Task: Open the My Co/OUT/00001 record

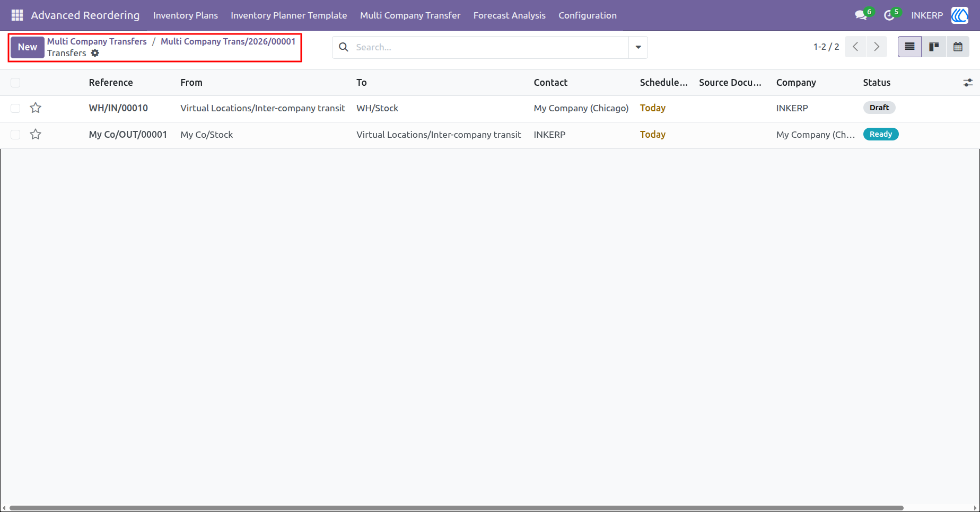Action: pyautogui.click(x=128, y=135)
